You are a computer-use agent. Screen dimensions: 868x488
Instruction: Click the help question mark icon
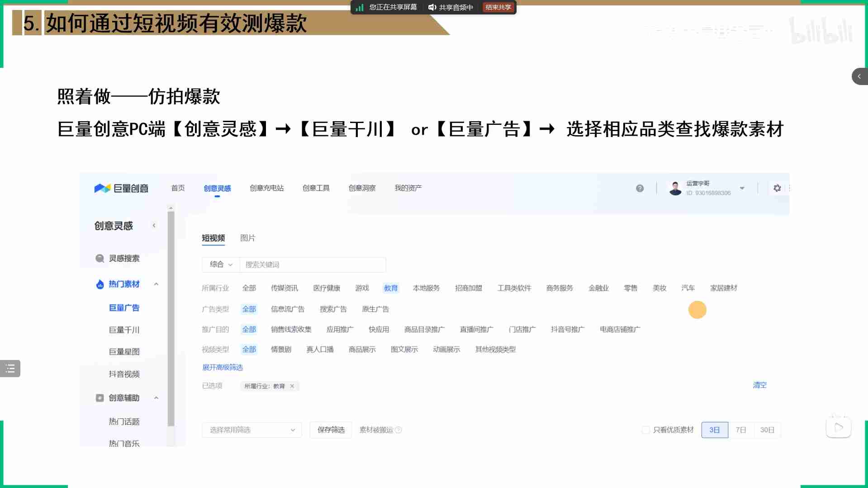coord(640,188)
